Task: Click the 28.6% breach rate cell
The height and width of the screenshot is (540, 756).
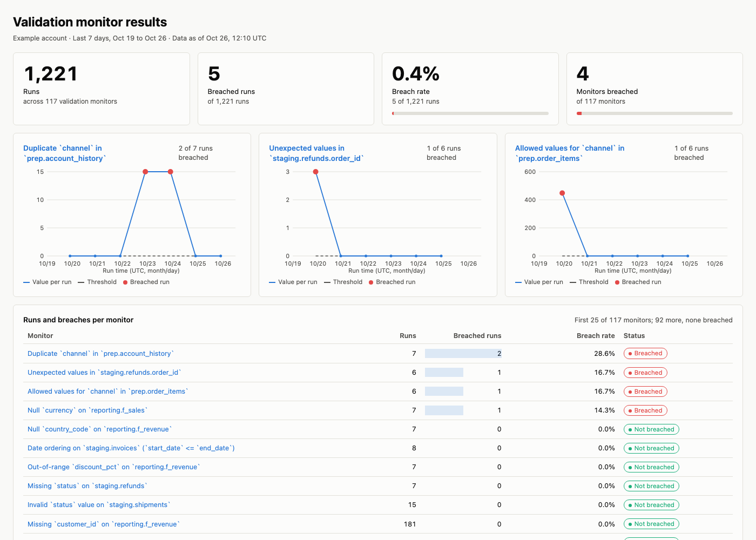Action: point(604,354)
